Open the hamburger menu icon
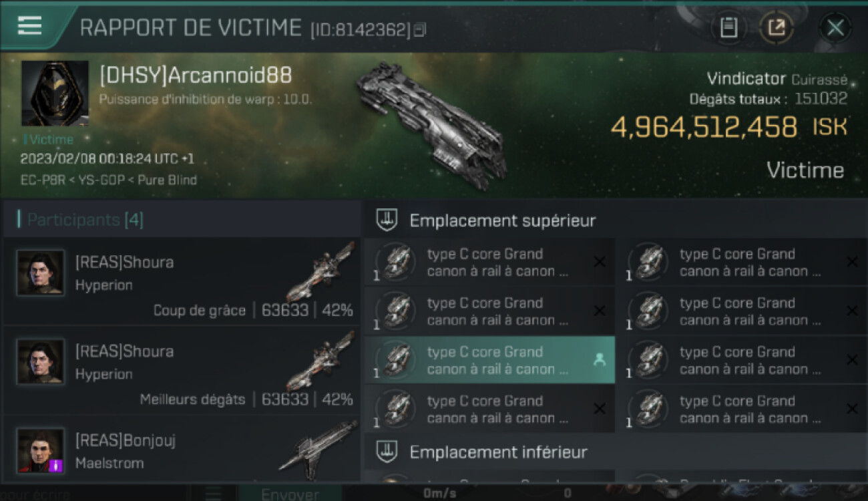 tap(29, 26)
